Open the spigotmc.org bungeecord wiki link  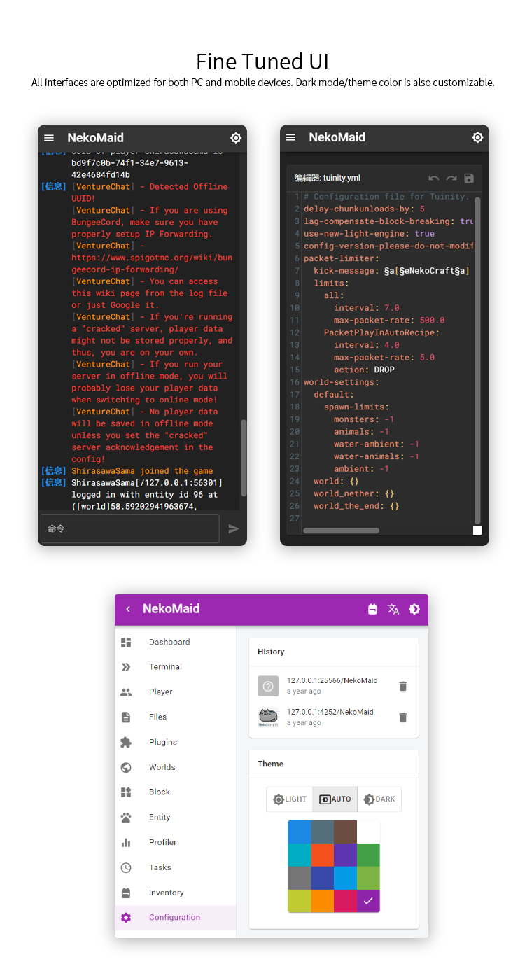click(152, 264)
